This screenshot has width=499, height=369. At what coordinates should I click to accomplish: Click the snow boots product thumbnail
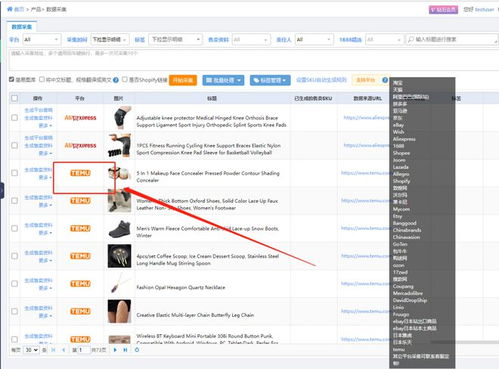[119, 228]
